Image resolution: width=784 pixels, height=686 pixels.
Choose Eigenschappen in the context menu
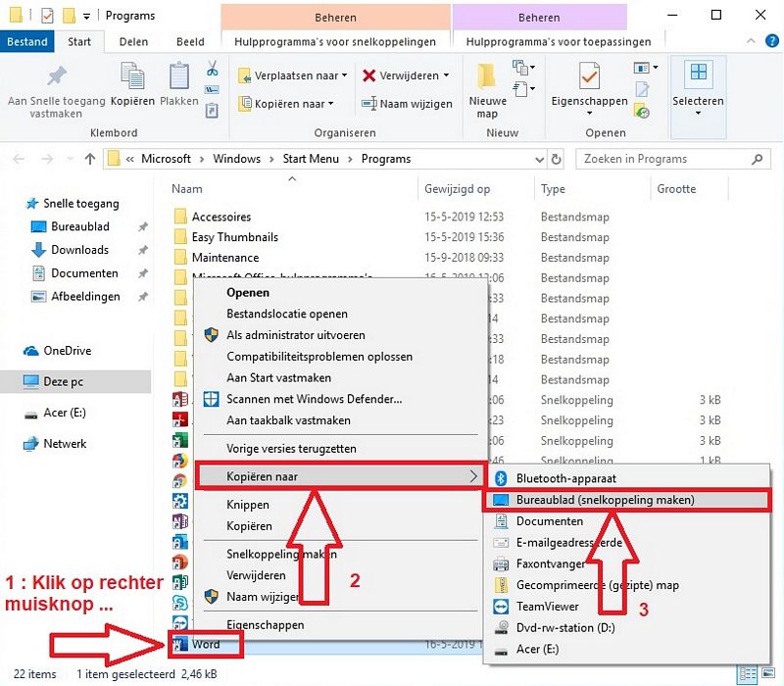tap(341, 624)
